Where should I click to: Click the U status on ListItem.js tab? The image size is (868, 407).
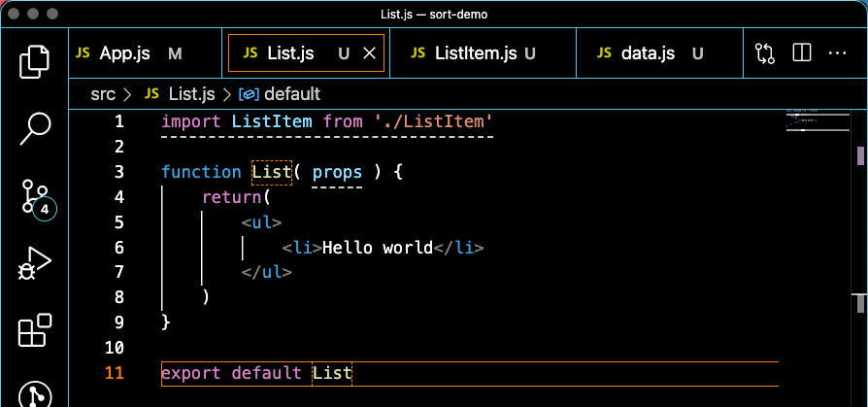pos(530,53)
